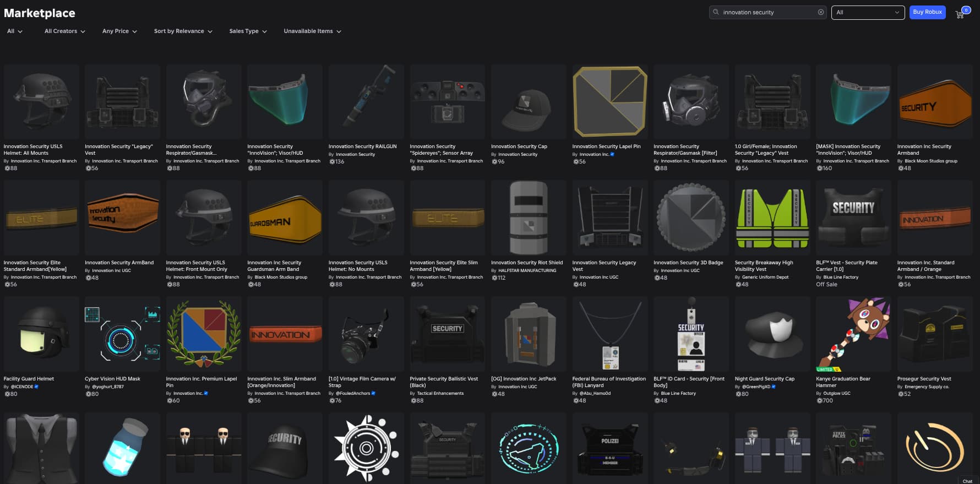Click the Innovation Security Respirator/Gasmask [Filter] title
Image resolution: width=980 pixels, height=484 pixels.
[x=685, y=150]
